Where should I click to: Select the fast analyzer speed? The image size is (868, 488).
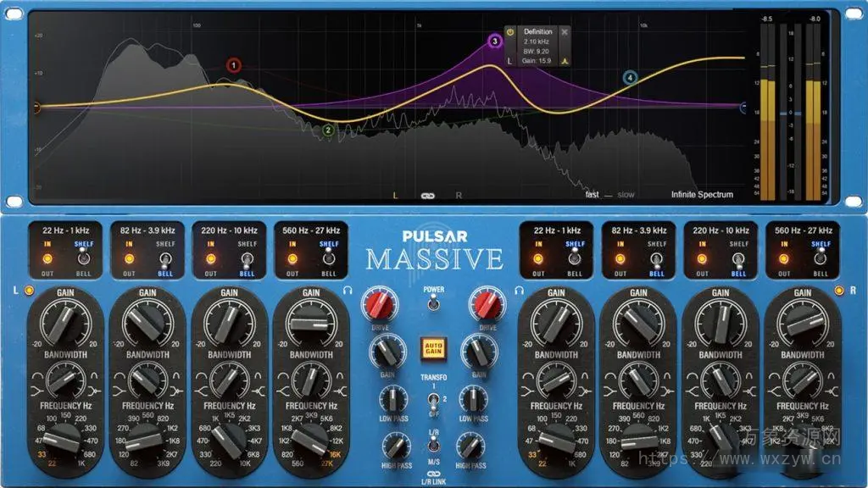pyautogui.click(x=591, y=193)
